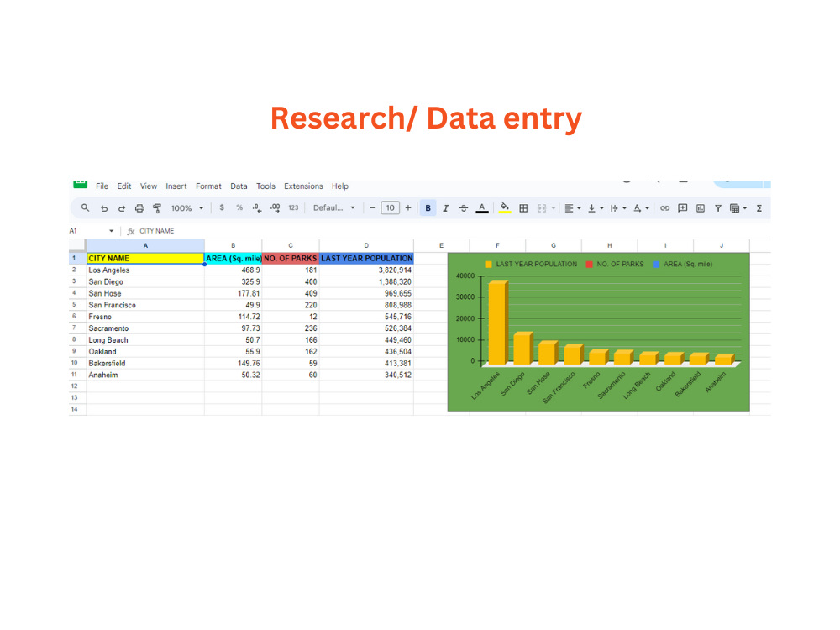
Task: Decrease decimal places
Action: pos(257,207)
